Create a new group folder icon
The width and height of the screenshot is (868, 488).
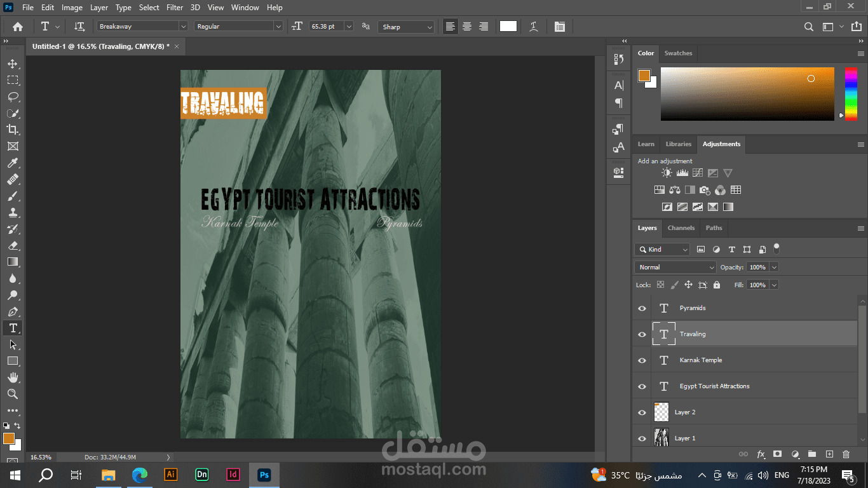point(812,454)
